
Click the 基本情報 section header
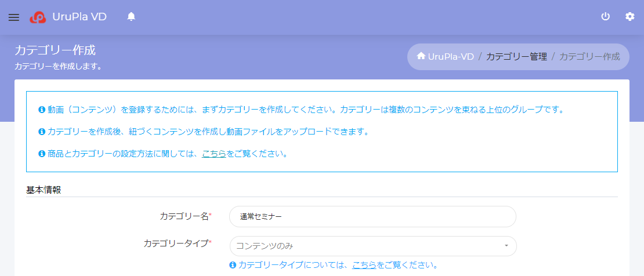[x=44, y=191]
